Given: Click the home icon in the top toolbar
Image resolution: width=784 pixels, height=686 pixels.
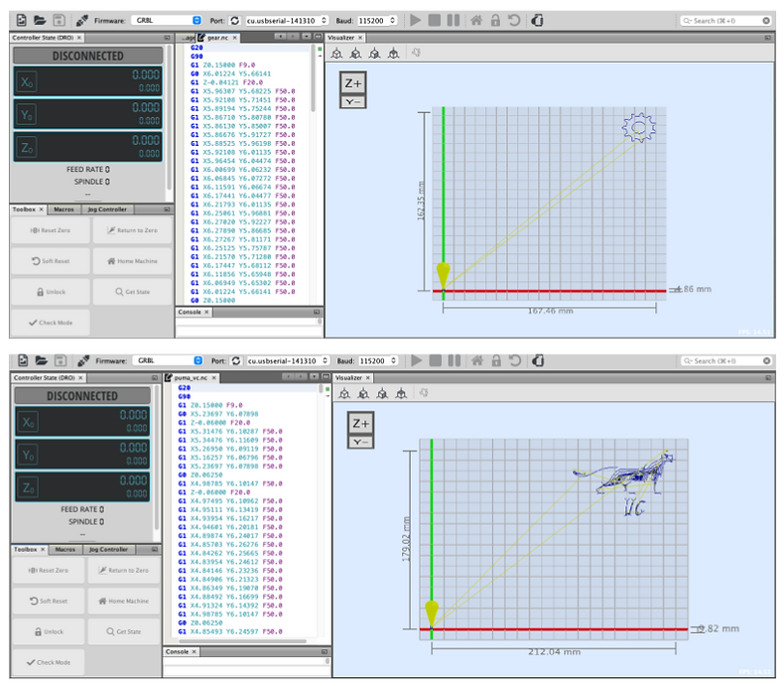Looking at the screenshot, I should (x=476, y=21).
